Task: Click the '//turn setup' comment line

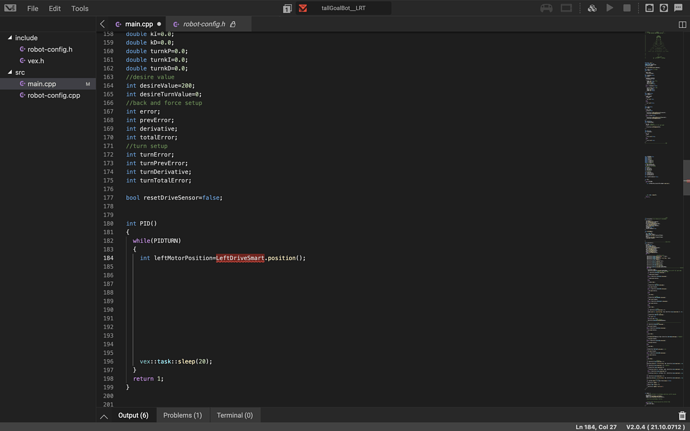Action: (x=147, y=146)
